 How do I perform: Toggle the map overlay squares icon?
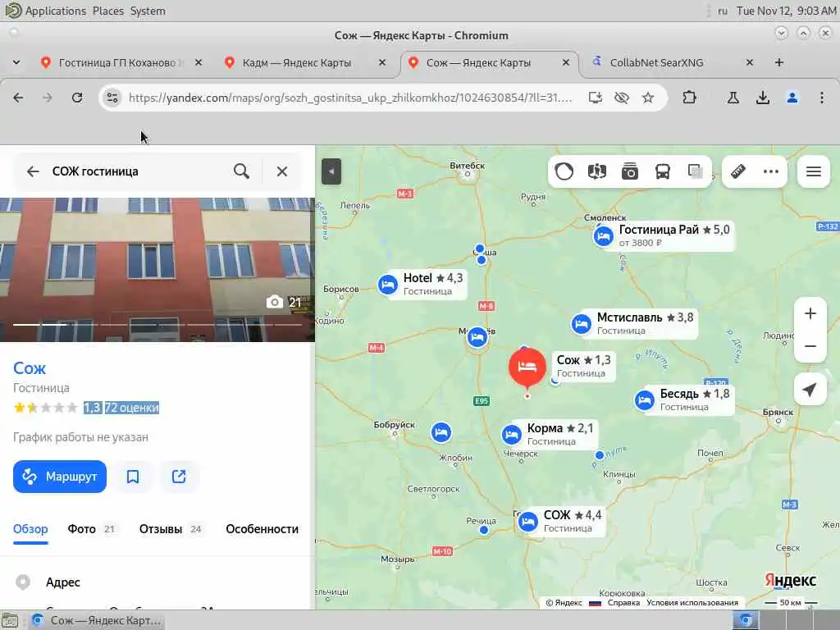click(696, 171)
